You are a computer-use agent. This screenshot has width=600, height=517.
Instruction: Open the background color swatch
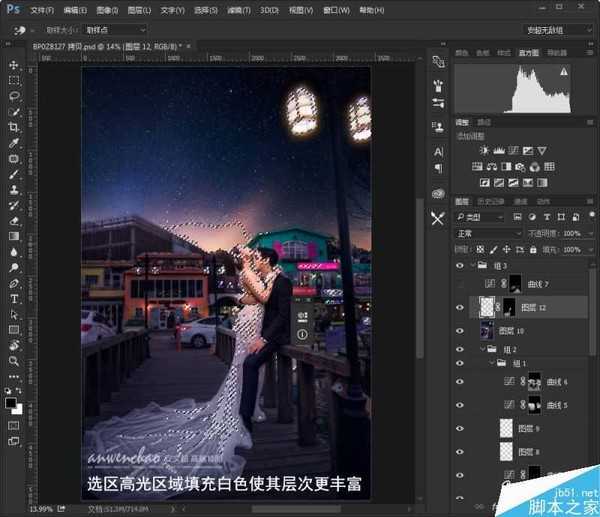(18, 409)
